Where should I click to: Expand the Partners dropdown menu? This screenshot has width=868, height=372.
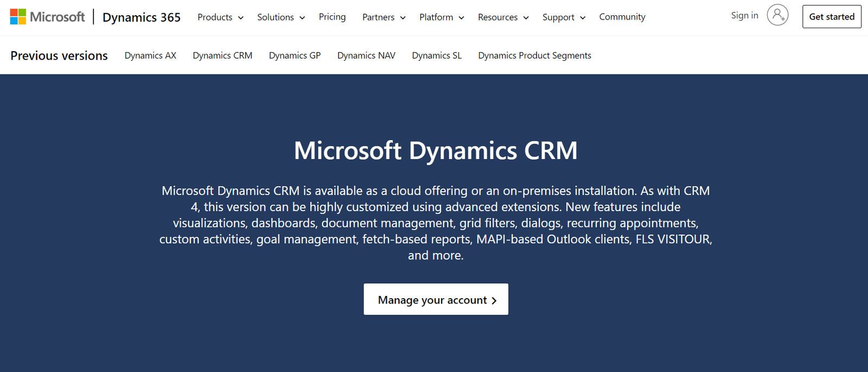click(384, 17)
